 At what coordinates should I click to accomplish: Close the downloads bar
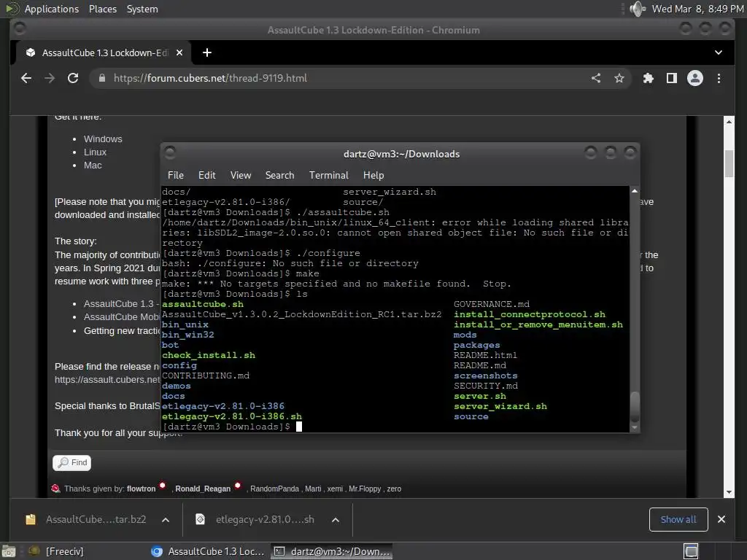721,519
